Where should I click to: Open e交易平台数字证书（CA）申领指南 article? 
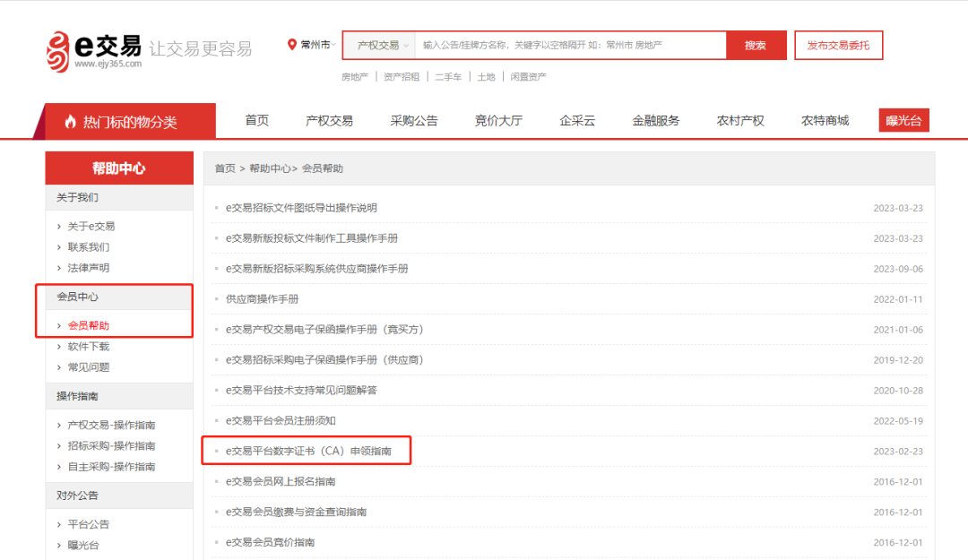click(308, 451)
